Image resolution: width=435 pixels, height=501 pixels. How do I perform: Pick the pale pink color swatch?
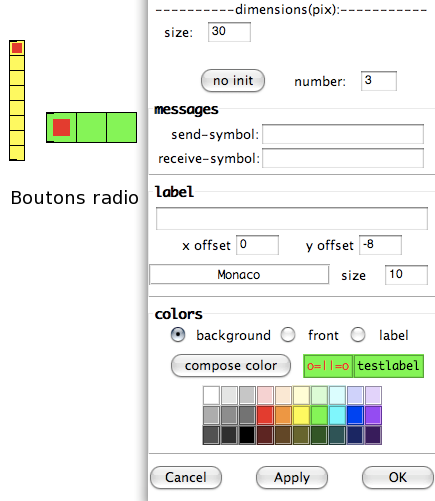(x=265, y=395)
